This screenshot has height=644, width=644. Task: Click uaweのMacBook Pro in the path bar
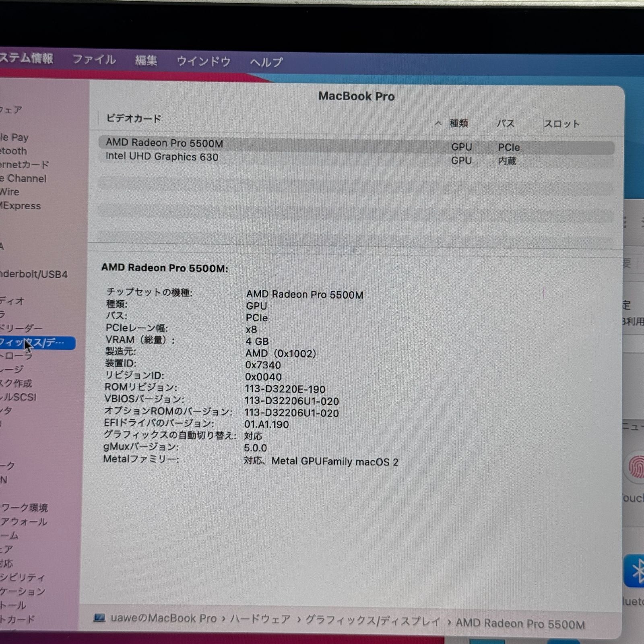(163, 618)
